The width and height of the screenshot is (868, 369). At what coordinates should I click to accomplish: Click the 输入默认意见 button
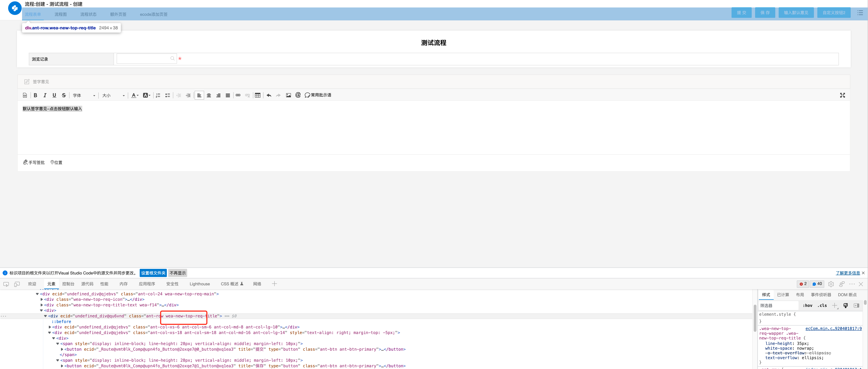coord(796,13)
